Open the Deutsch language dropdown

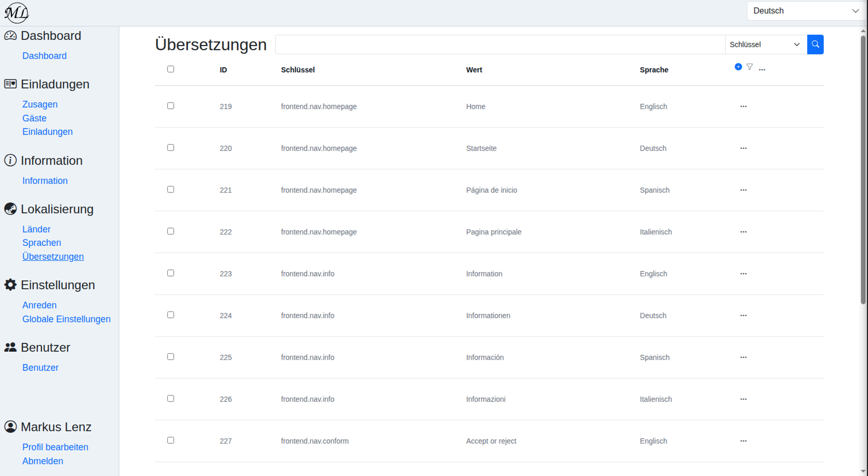pyautogui.click(x=806, y=11)
